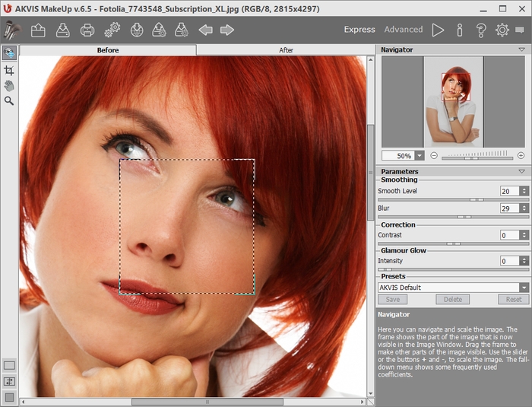Step Contrast value spinner
Screen dimensions: 532x407
pos(524,235)
